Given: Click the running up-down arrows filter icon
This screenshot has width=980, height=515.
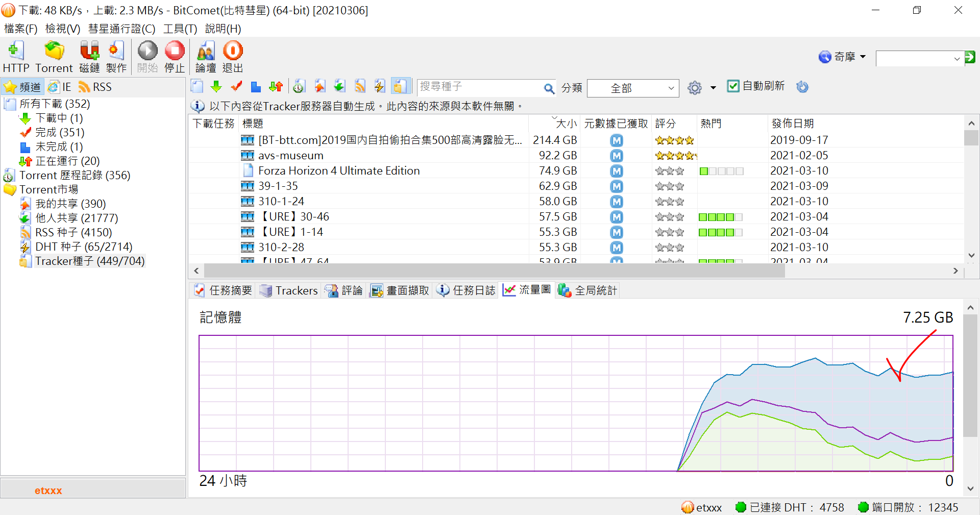Looking at the screenshot, I should [x=276, y=87].
